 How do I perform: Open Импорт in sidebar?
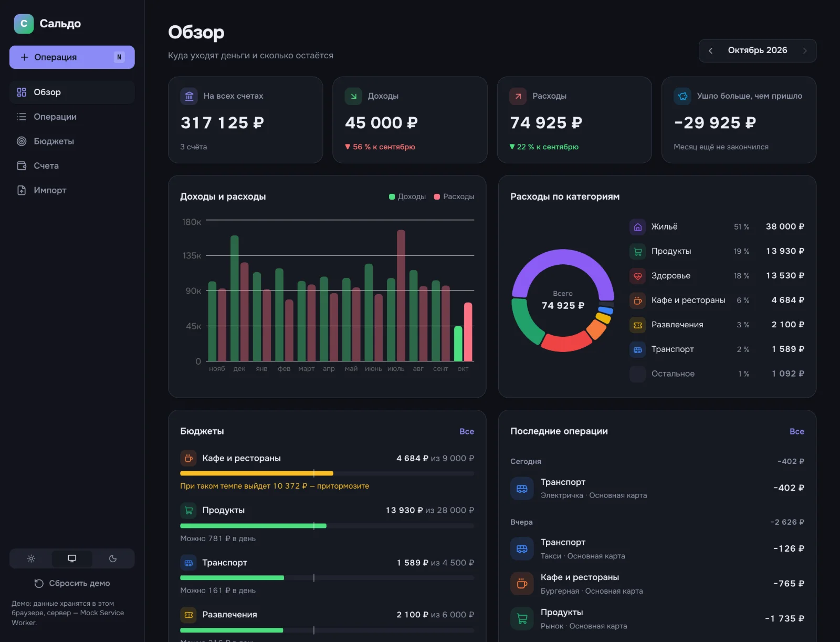point(72,190)
